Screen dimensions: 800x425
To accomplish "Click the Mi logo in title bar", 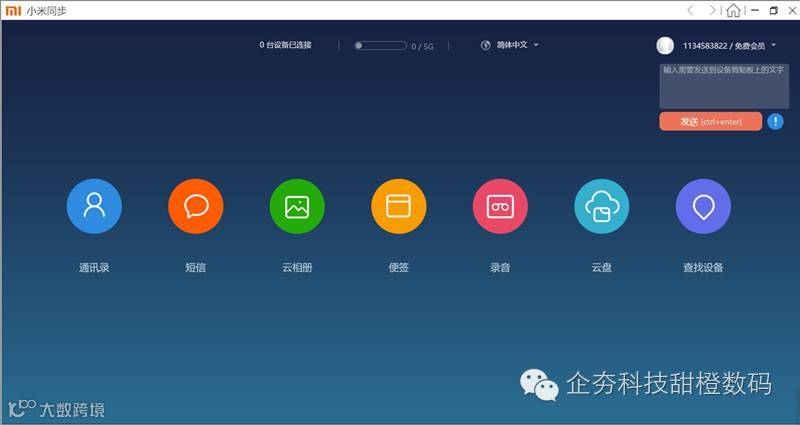I will [x=13, y=10].
